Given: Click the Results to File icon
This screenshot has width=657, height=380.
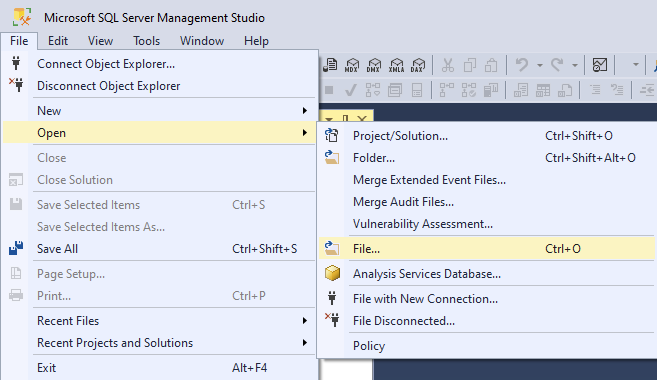Looking at the screenshot, I should click(565, 90).
